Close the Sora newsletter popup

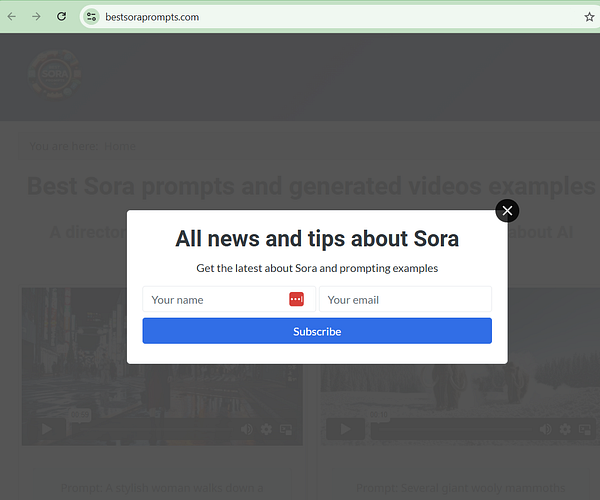coord(507,210)
